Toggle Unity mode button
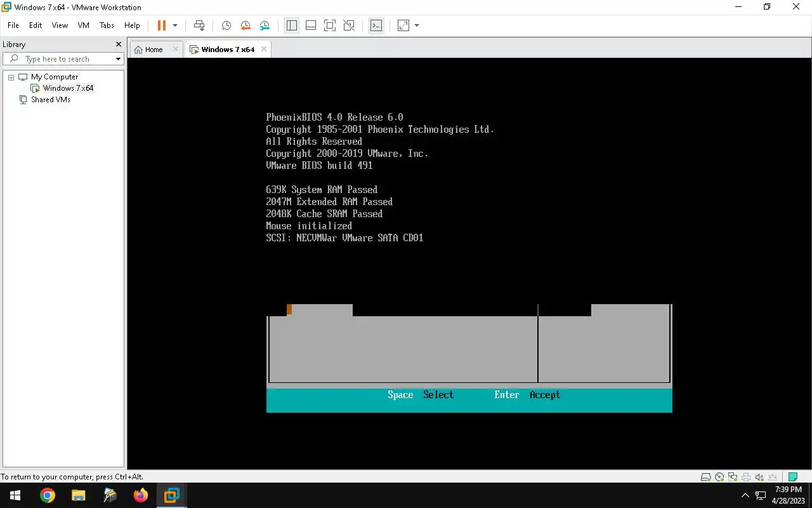The image size is (812, 508). tap(349, 25)
